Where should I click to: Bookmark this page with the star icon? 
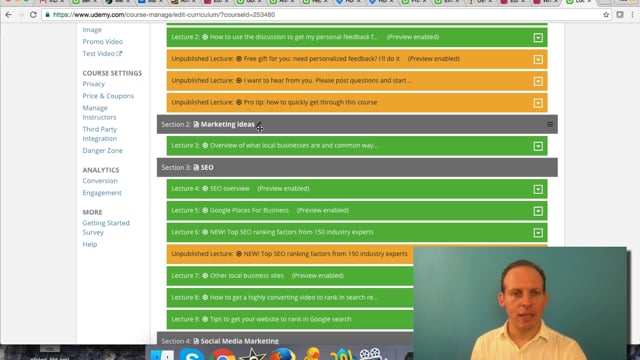606,15
